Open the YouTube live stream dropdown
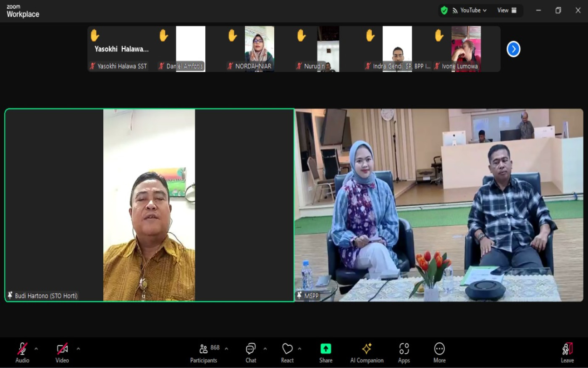The width and height of the screenshot is (588, 368). (x=470, y=11)
